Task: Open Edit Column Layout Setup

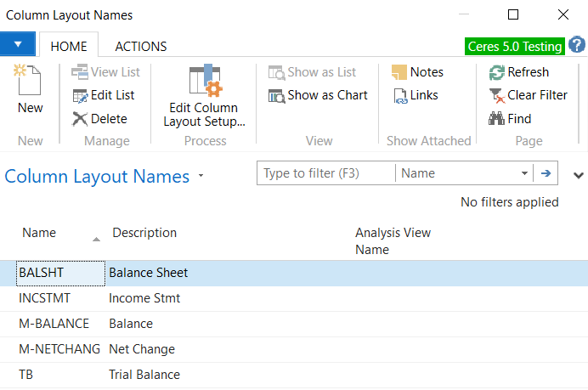Action: coord(204,83)
